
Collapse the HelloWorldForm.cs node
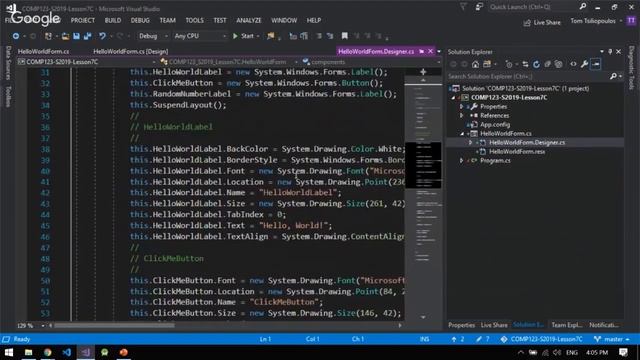coord(462,133)
